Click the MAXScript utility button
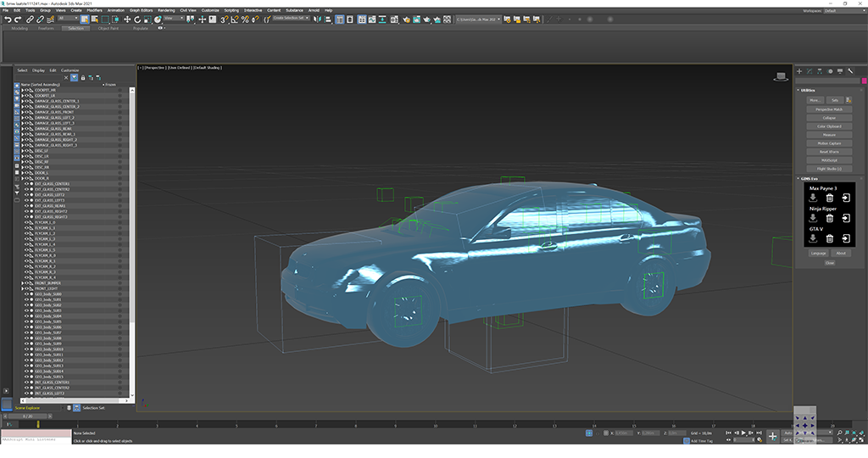This screenshot has height=458, width=868. click(x=829, y=160)
